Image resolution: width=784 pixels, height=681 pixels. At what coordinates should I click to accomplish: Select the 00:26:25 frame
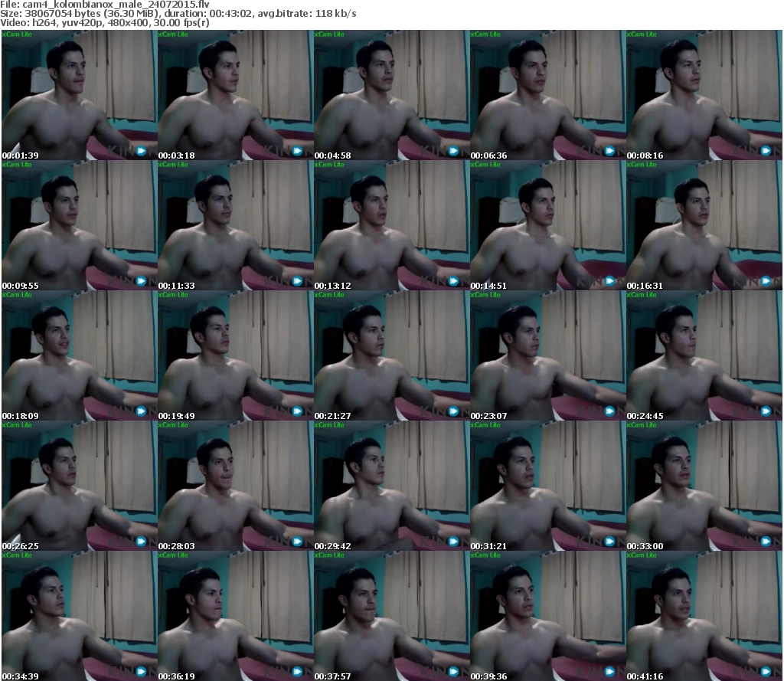pos(80,486)
